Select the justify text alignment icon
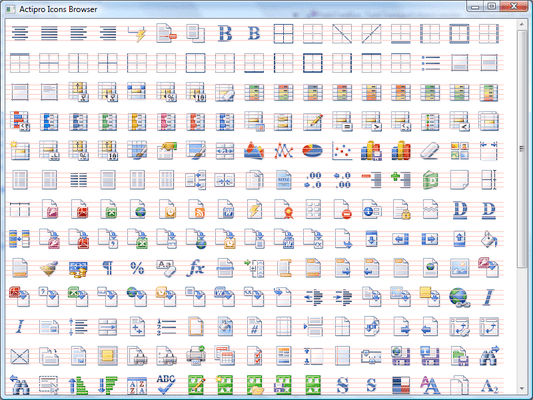 pyautogui.click(x=49, y=33)
